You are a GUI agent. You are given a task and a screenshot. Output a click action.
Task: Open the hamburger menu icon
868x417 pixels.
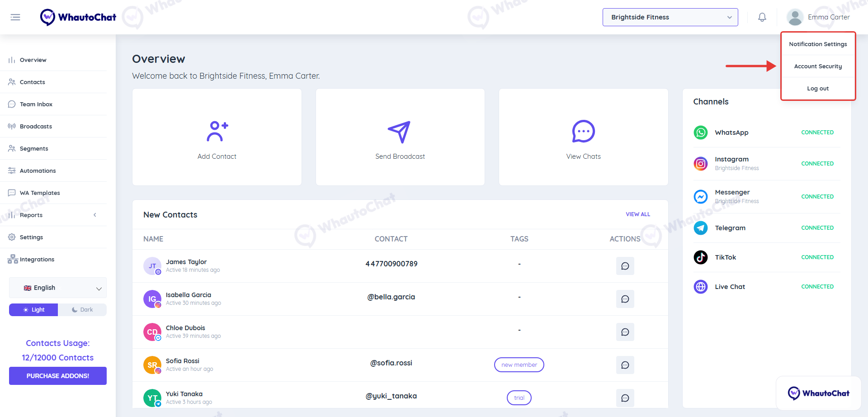[x=15, y=17]
